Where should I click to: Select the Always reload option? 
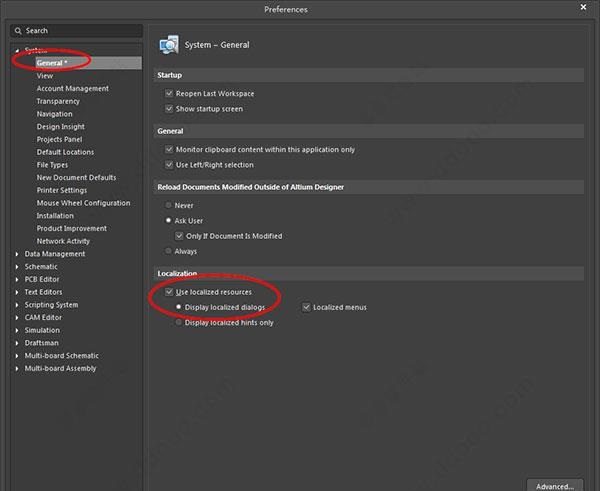(x=168, y=251)
